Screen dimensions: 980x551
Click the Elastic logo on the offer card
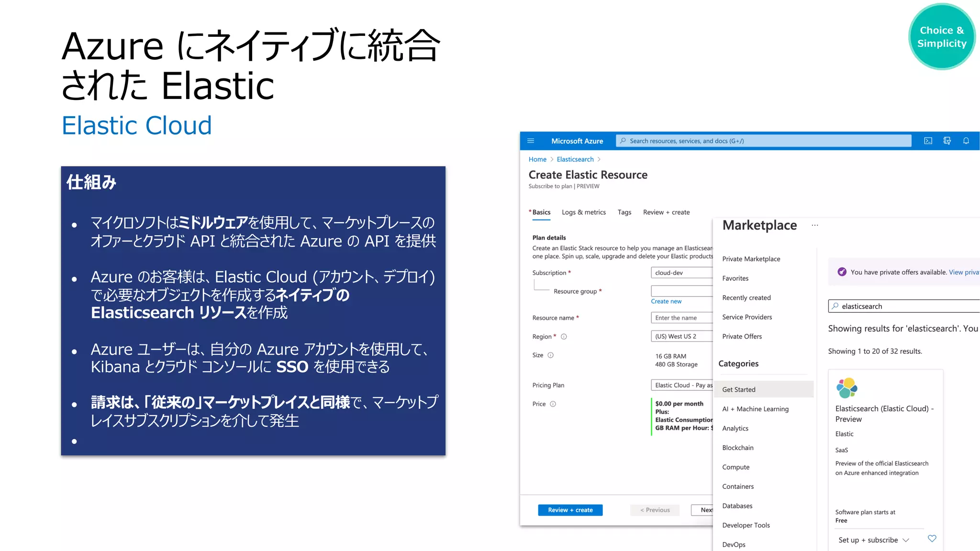coord(846,388)
